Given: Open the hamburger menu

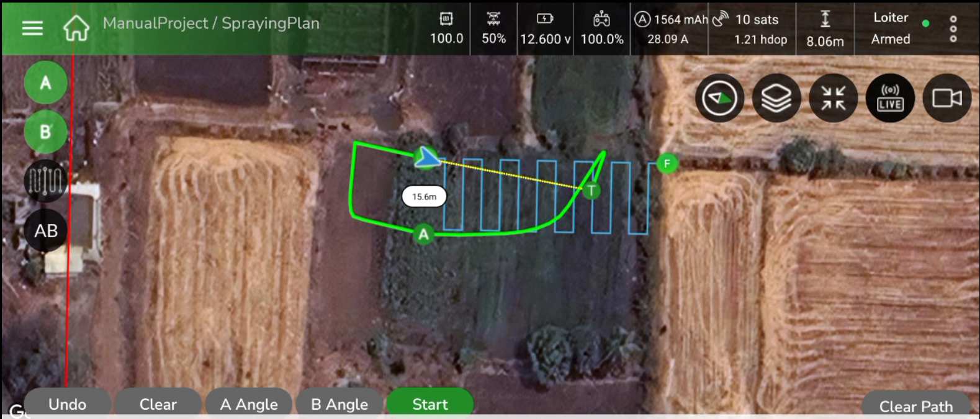Looking at the screenshot, I should [x=32, y=28].
